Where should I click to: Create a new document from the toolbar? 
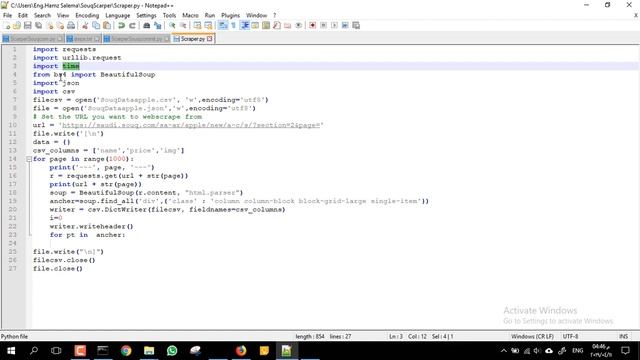6,25
